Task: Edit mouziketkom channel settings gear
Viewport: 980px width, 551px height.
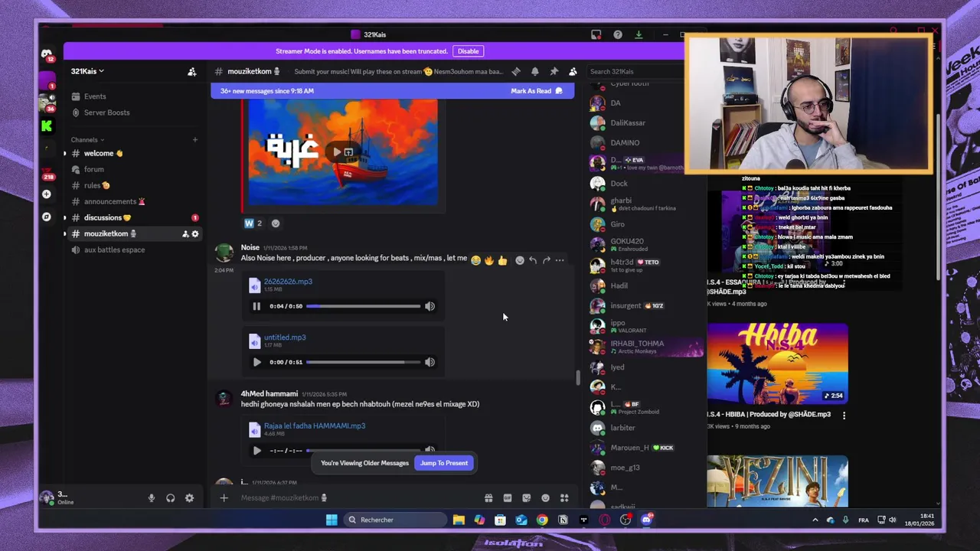Action: pyautogui.click(x=195, y=234)
